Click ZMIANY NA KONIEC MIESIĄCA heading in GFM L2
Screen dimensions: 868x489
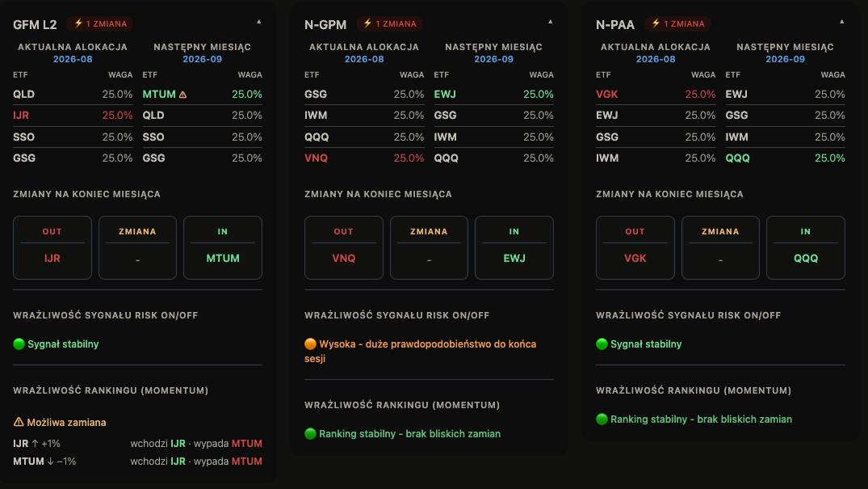pyautogui.click(x=87, y=194)
